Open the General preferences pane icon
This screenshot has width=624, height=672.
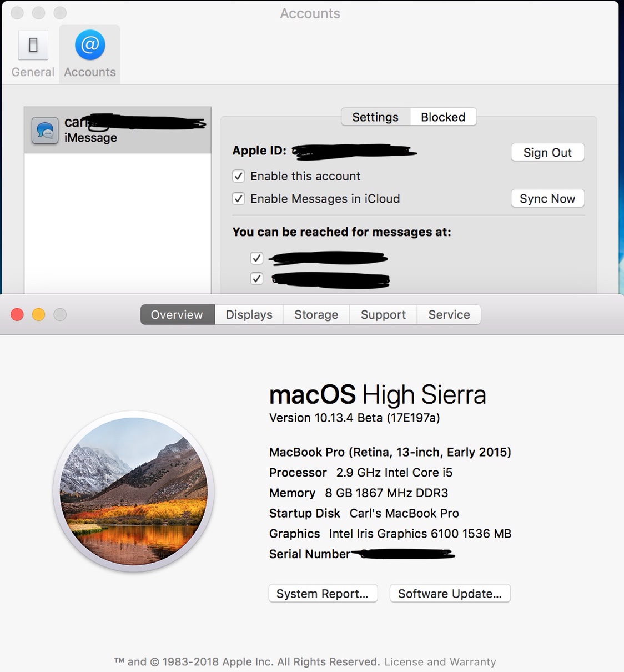pyautogui.click(x=33, y=45)
